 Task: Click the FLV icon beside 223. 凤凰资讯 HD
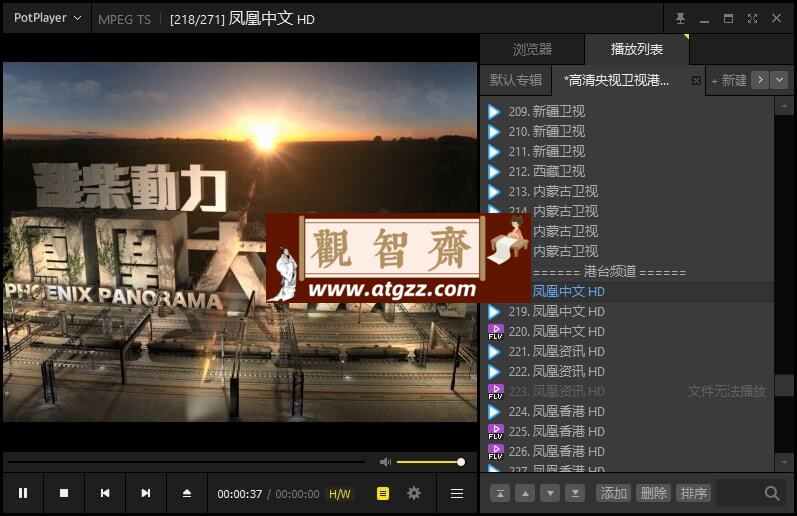496,391
